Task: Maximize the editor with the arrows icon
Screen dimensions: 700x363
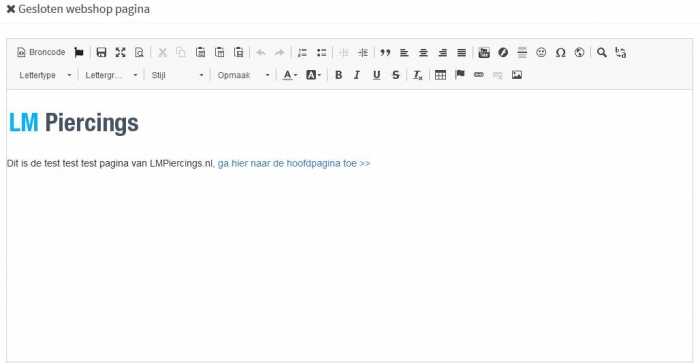Action: point(120,53)
